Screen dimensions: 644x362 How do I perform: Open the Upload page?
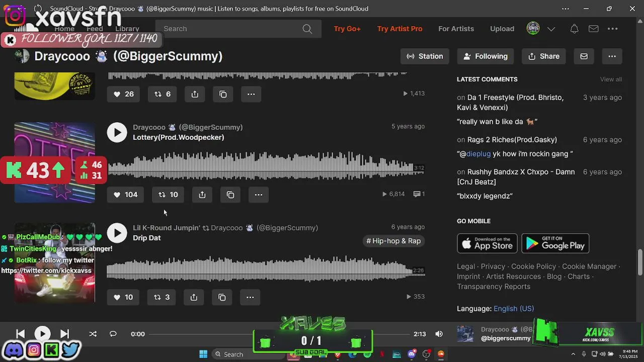(502, 29)
